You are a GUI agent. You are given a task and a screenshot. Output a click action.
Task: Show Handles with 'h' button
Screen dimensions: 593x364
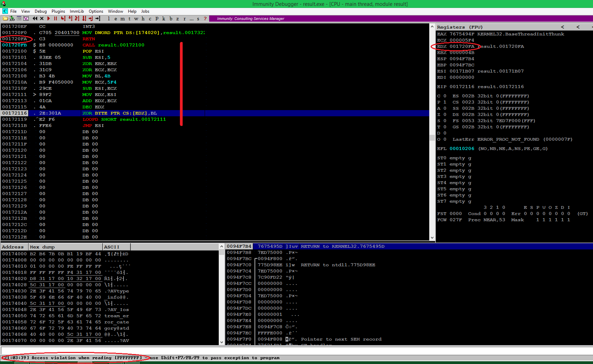pos(143,19)
